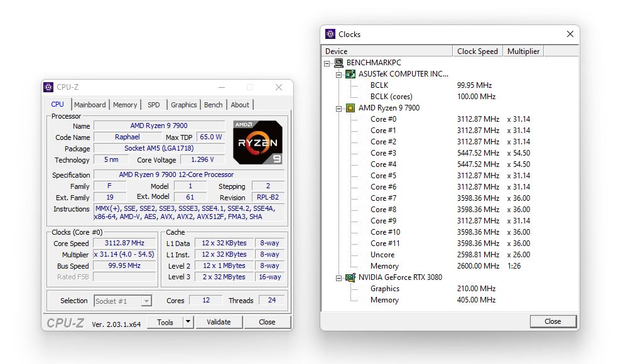The image size is (628, 364).
Task: Select the Core #8 row
Action: pos(450,210)
